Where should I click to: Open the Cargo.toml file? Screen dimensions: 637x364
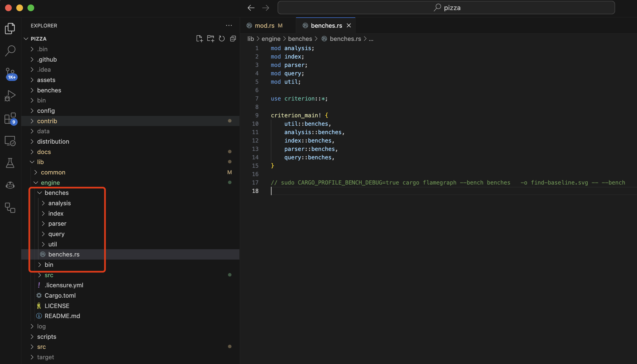(x=130, y=295)
